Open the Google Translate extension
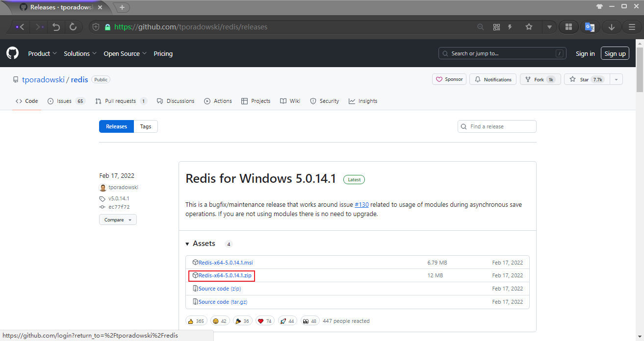Viewport: 644px width, 341px height. 590,26
